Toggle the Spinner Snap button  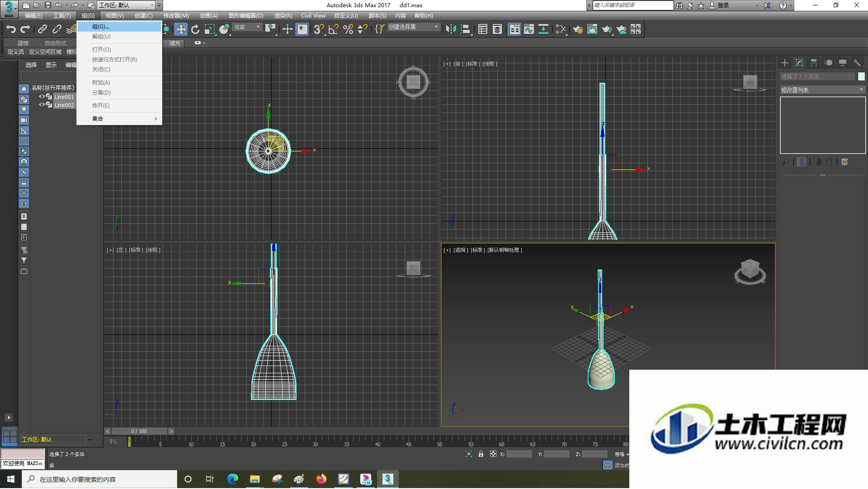363,29
